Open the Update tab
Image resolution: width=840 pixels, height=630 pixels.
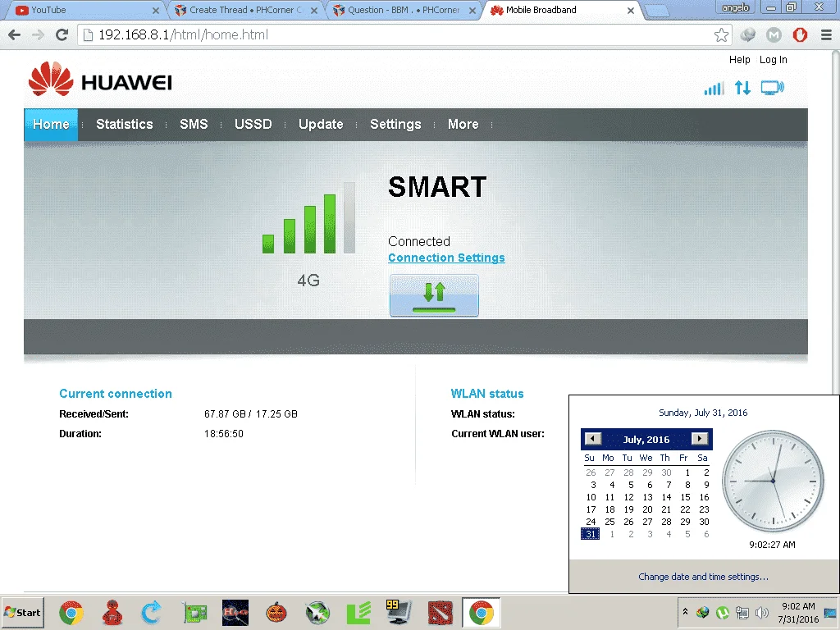321,125
